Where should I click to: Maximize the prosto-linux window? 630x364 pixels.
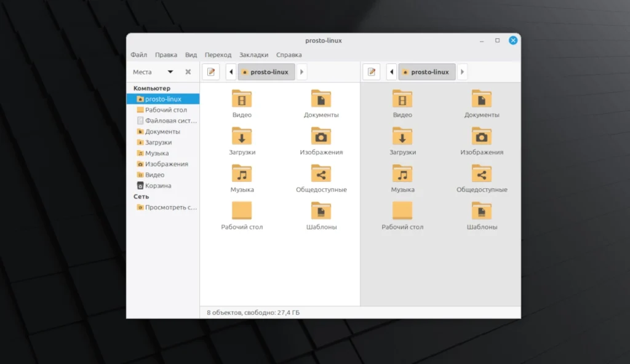coord(497,40)
